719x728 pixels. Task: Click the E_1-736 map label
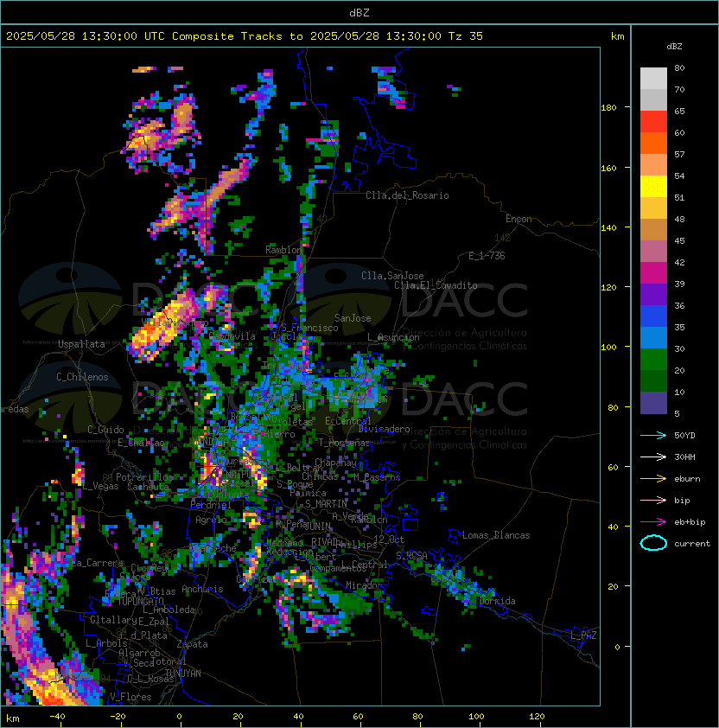[x=487, y=256]
